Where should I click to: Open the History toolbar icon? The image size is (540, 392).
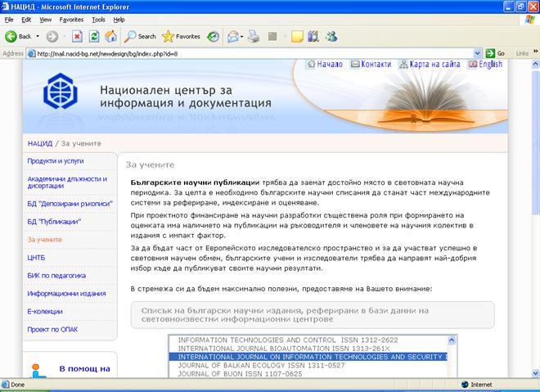213,37
